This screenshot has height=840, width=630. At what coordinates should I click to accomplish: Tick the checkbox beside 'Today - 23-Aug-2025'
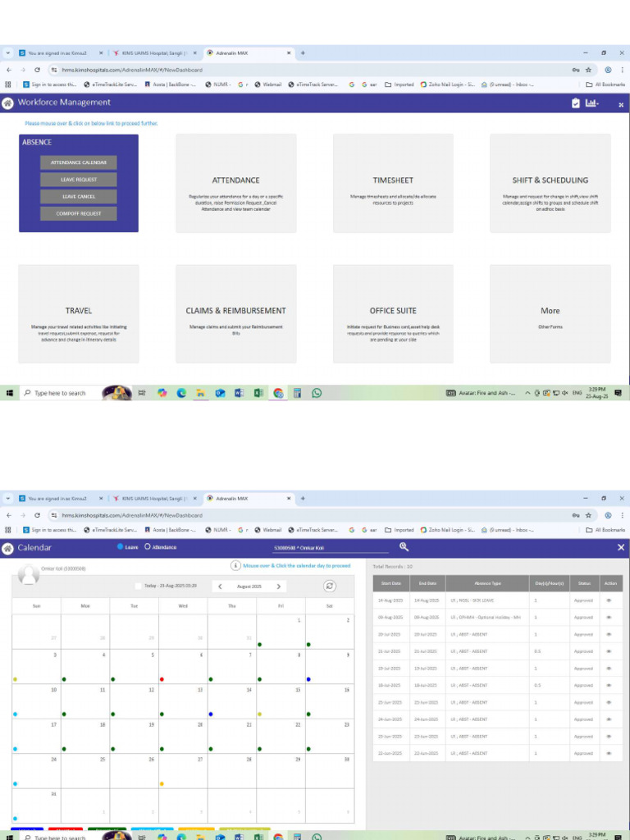point(138,586)
